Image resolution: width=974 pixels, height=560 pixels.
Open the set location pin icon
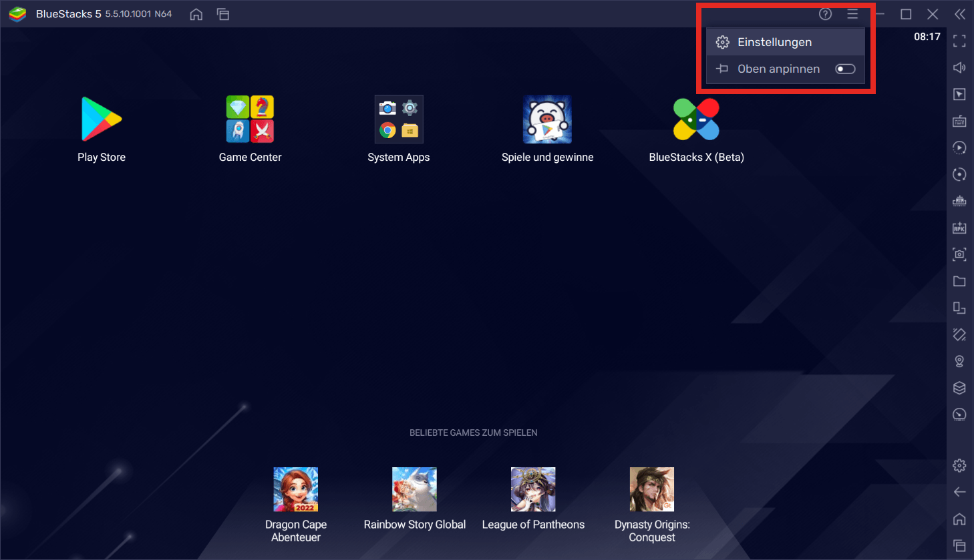coord(959,361)
